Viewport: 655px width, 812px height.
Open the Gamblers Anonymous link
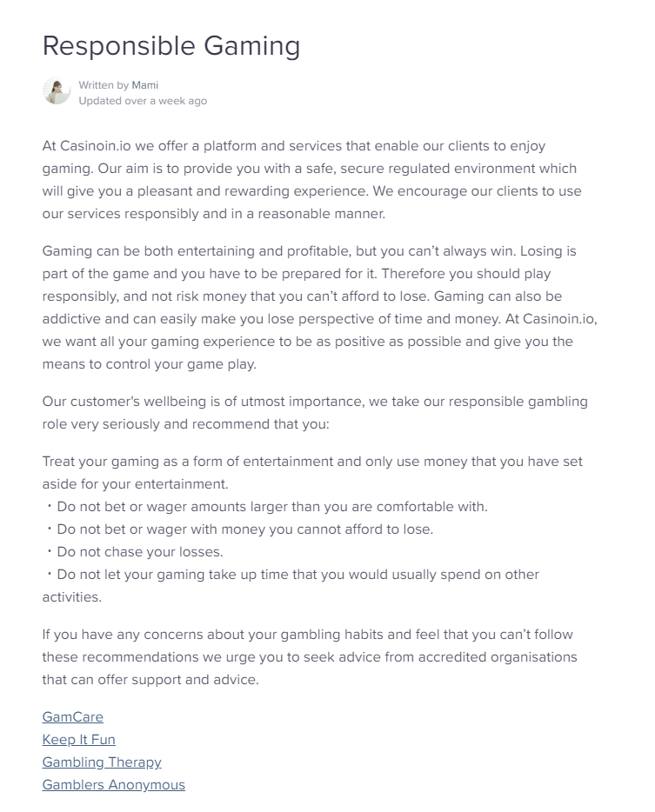click(114, 785)
